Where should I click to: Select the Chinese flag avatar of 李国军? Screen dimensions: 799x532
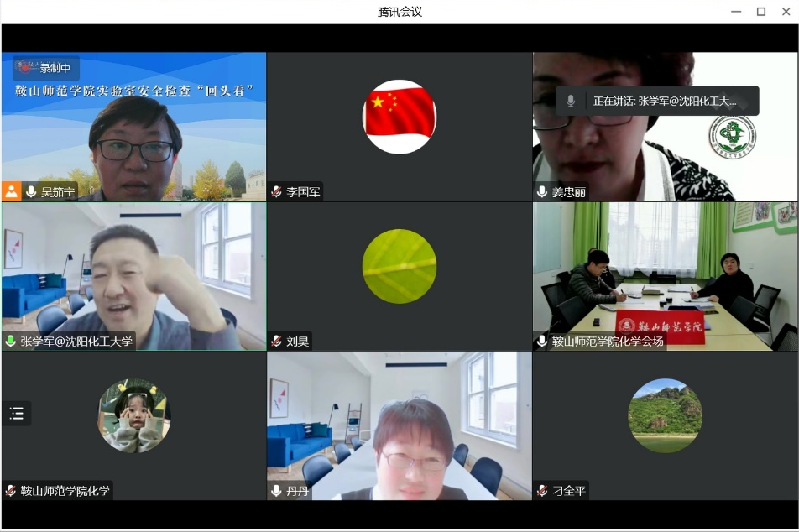(x=399, y=117)
